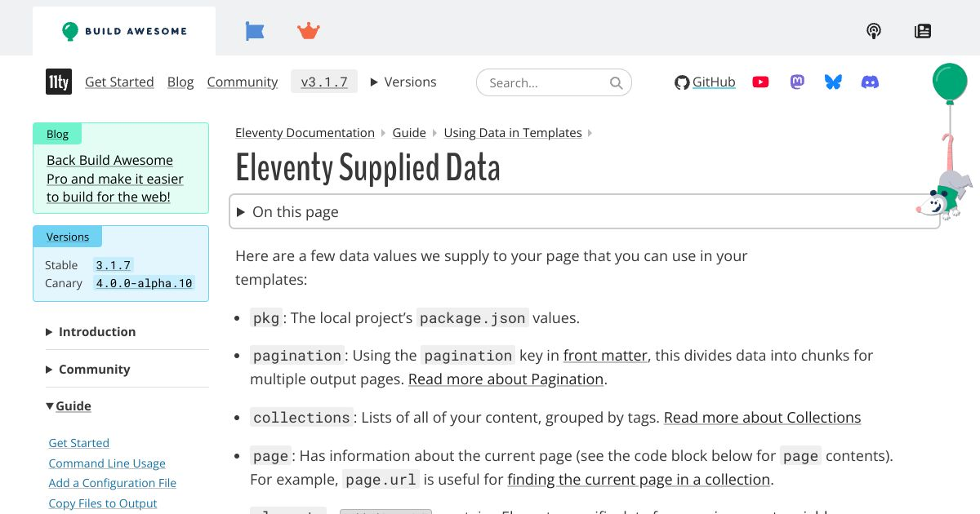Screen dimensions: 980x514
Task: Open the newspaper icon in top bar
Action: (923, 31)
